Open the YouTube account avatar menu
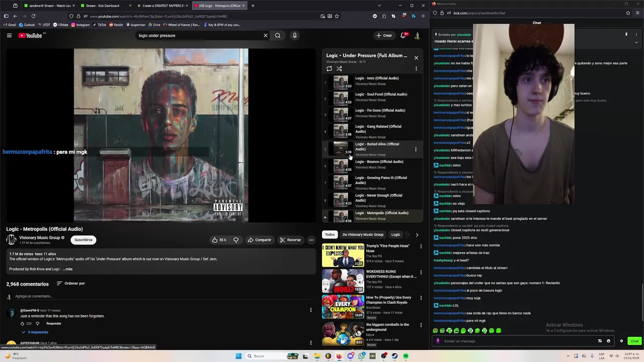Image resolution: width=644 pixels, height=362 pixels. 417,35
